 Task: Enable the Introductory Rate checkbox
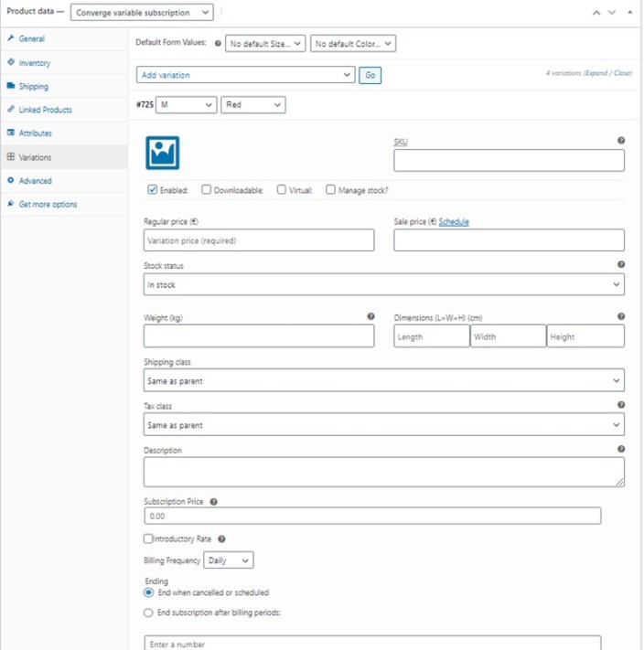click(148, 538)
